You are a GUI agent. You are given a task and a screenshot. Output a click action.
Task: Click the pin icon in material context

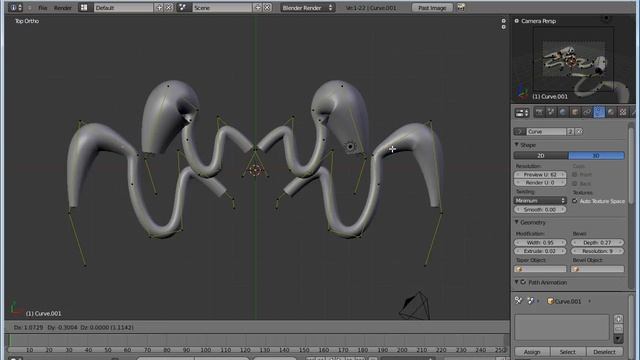click(x=518, y=301)
